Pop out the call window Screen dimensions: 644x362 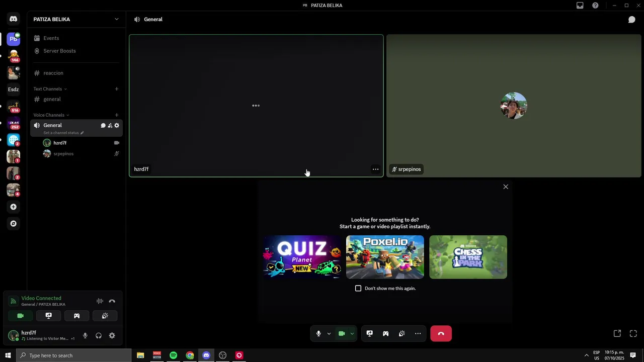click(x=617, y=333)
